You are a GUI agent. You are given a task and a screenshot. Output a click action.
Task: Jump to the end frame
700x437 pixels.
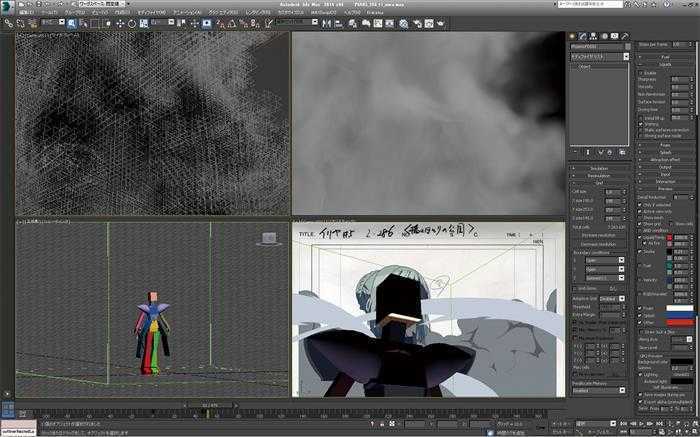659,423
